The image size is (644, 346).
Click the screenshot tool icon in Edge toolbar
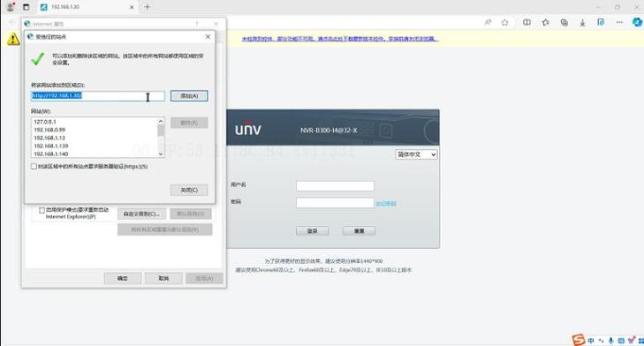point(601,22)
